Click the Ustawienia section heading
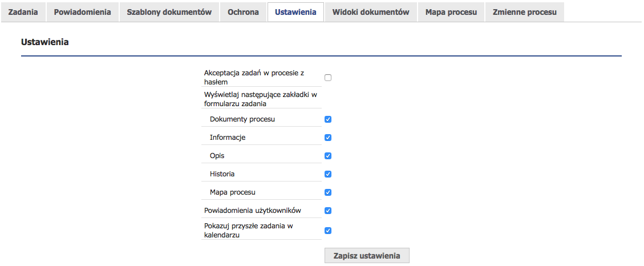Screen dimensions: 644x266 pyautogui.click(x=44, y=42)
